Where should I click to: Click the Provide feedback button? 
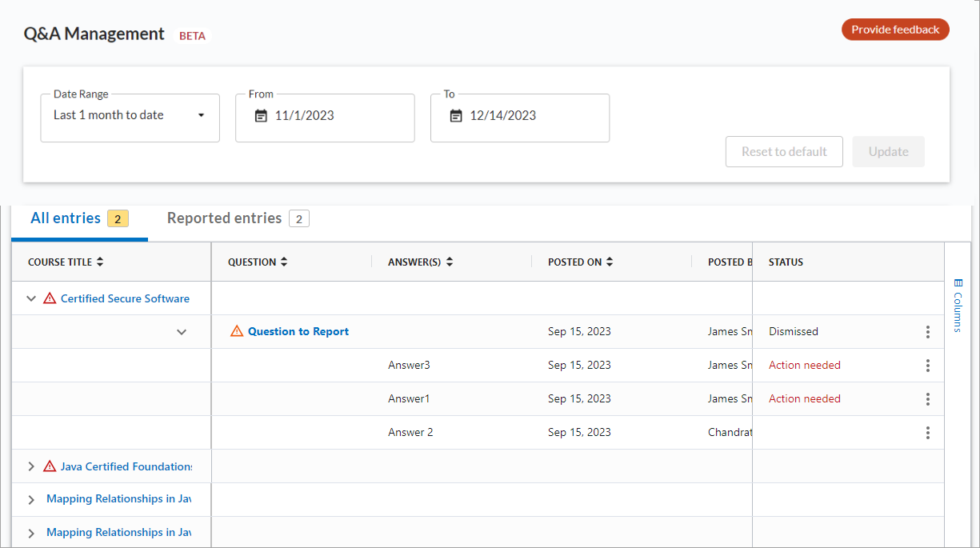point(895,30)
